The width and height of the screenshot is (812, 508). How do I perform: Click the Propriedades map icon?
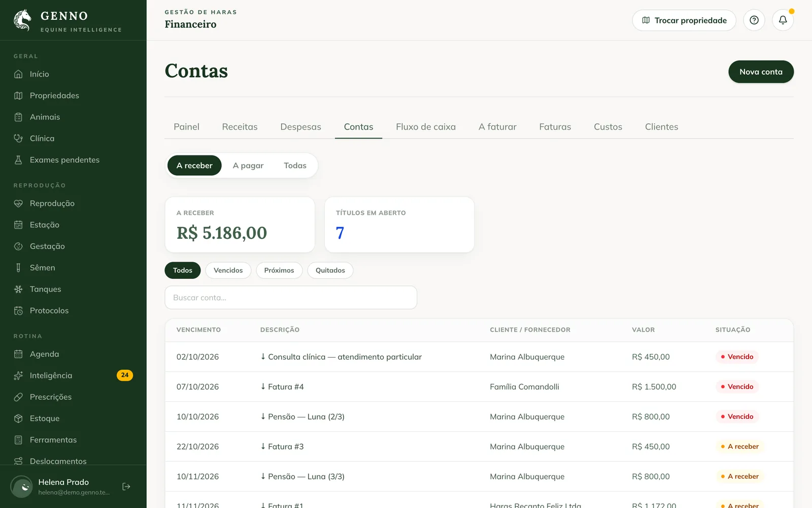coord(18,96)
